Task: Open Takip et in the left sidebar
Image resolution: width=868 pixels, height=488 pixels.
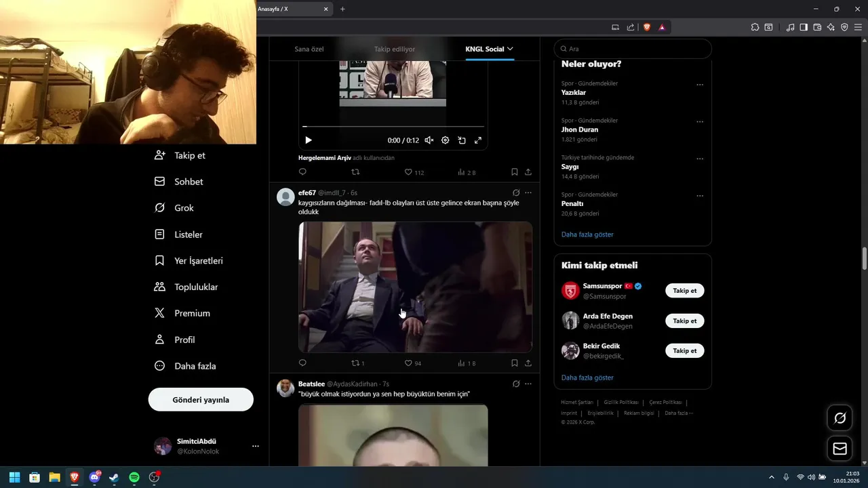Action: pos(180,155)
